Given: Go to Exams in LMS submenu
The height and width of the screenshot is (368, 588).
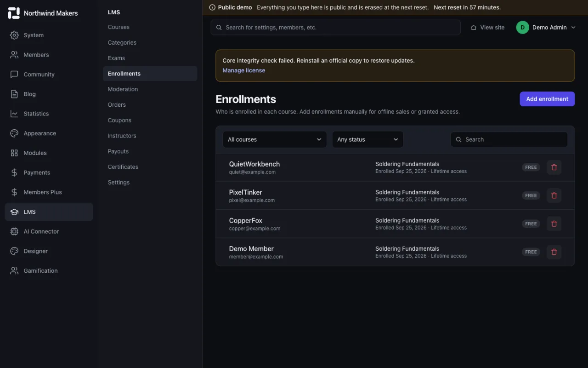Looking at the screenshot, I should pos(116,58).
